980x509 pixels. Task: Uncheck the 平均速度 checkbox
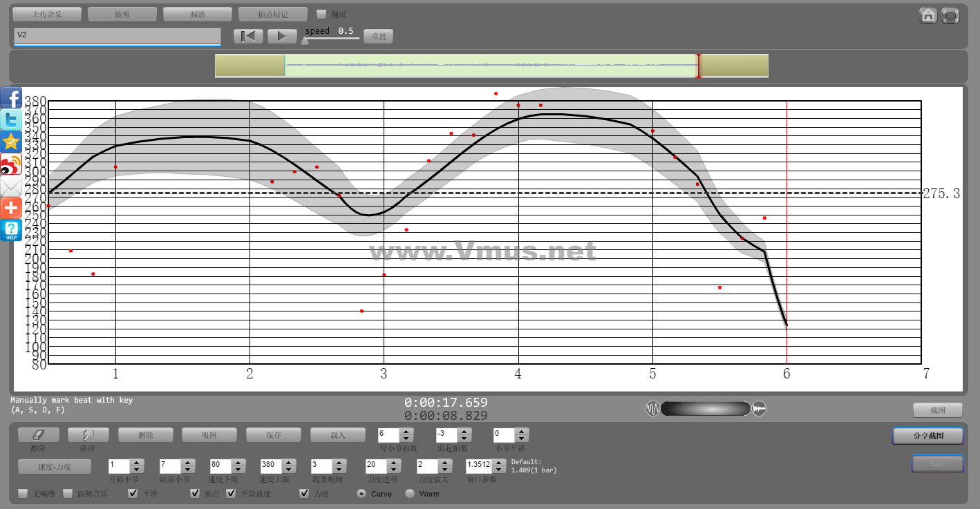231,493
